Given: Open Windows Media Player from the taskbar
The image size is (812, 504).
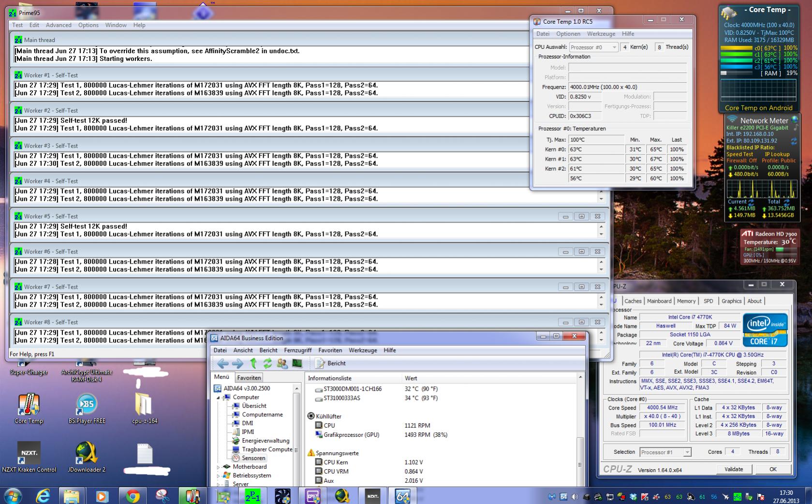Looking at the screenshot, I should point(102,496).
